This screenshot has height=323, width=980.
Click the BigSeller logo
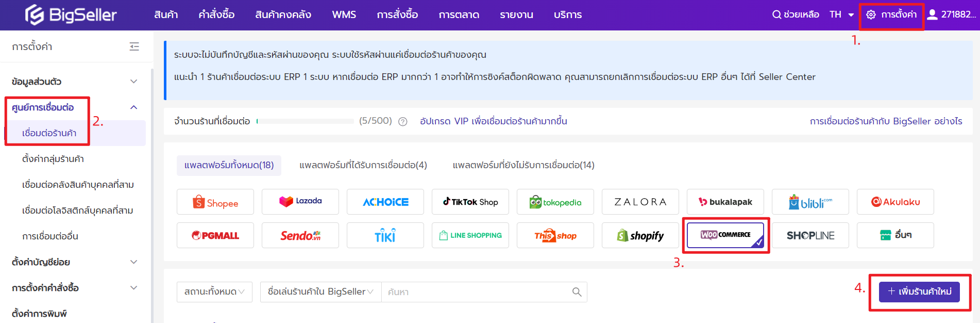[71, 15]
